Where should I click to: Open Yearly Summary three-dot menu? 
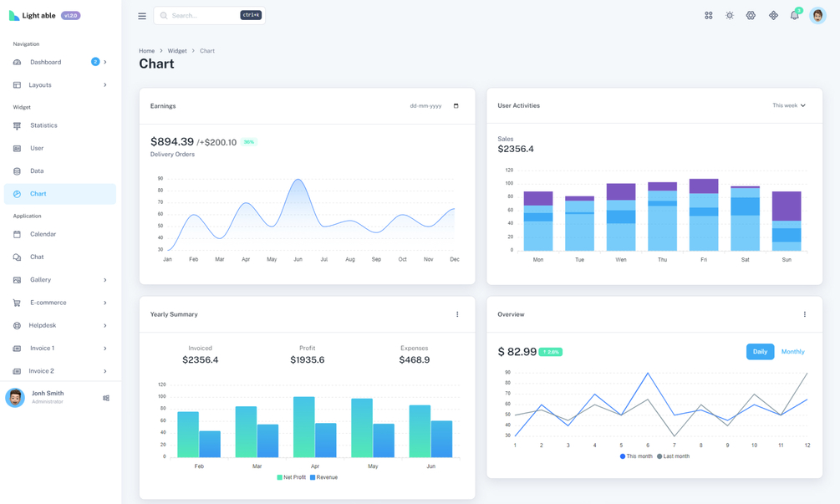[x=457, y=314]
